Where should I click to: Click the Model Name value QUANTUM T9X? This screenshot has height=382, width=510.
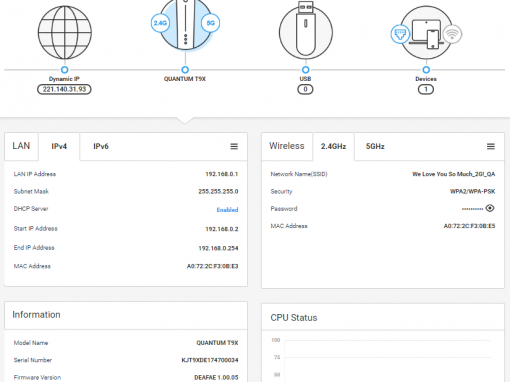click(x=217, y=343)
